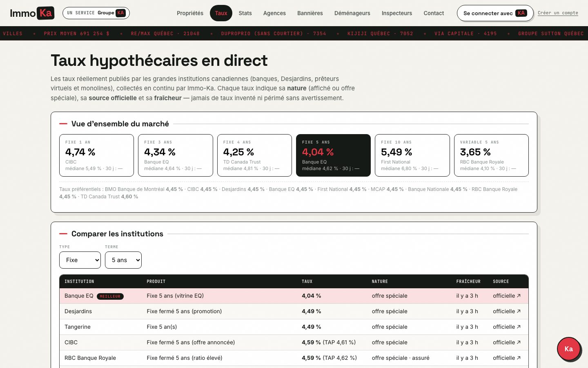Go to the Stats page
This screenshot has width=588, height=368.
245,13
